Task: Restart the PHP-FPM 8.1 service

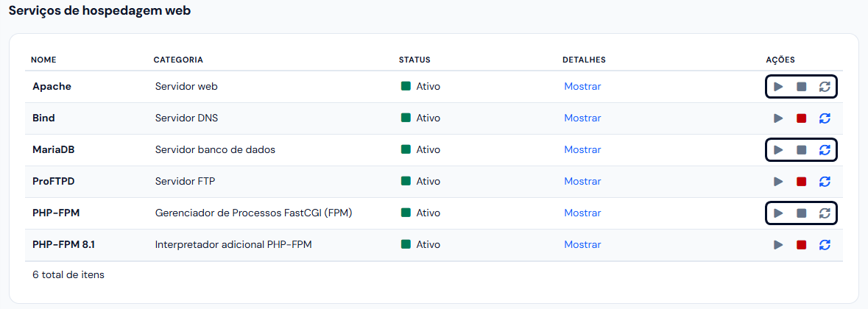Action: [x=825, y=245]
